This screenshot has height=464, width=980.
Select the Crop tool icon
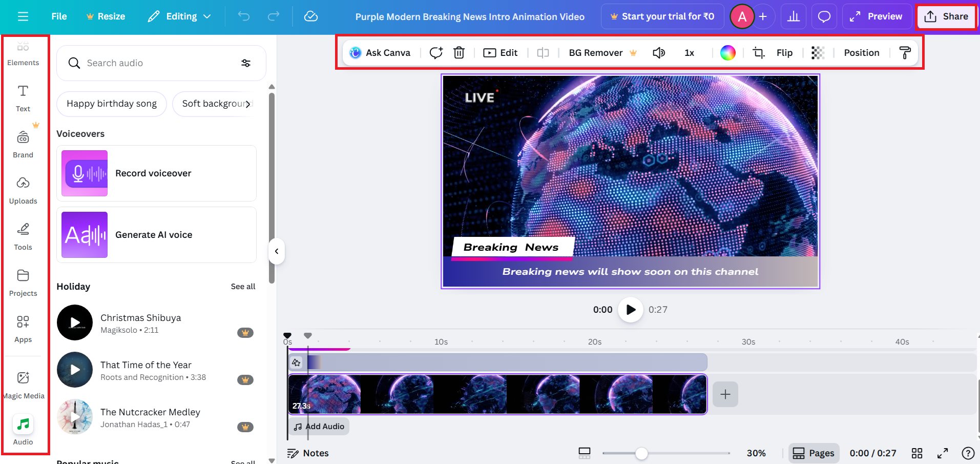tap(759, 53)
